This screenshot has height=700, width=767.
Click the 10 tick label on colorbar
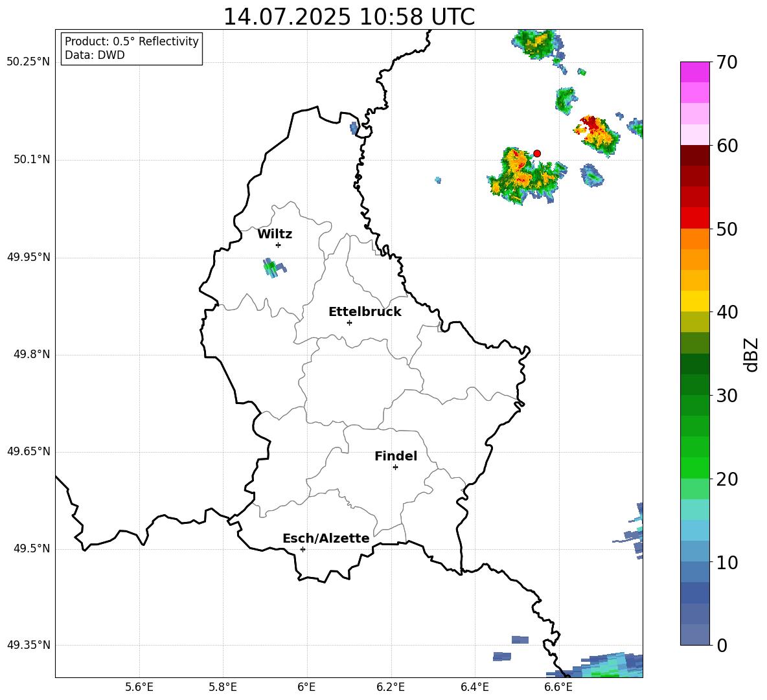click(727, 562)
